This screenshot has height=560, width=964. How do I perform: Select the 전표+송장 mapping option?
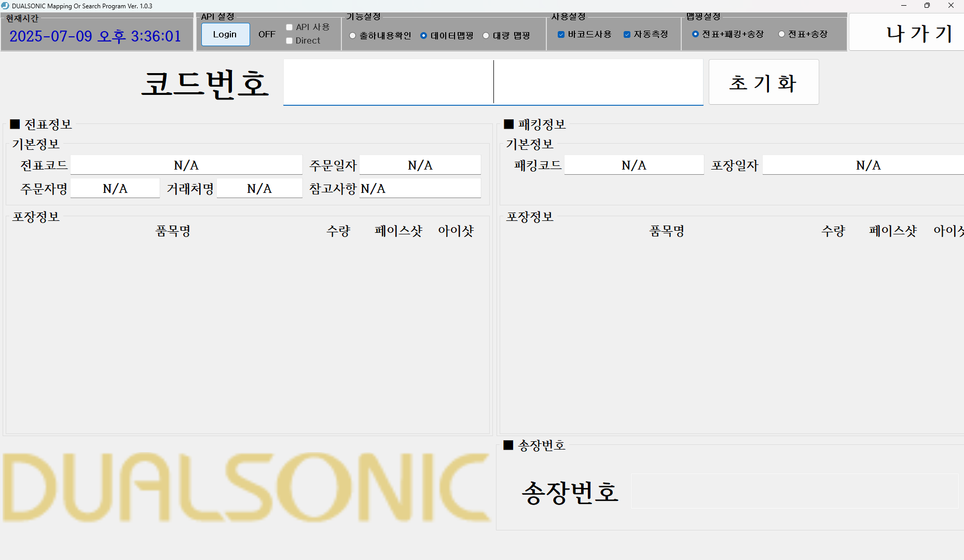click(x=781, y=34)
